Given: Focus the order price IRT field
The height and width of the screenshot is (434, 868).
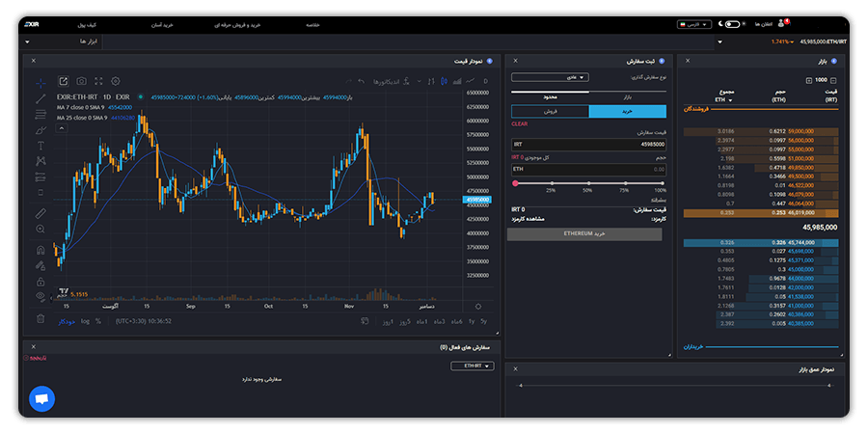Looking at the screenshot, I should 588,145.
